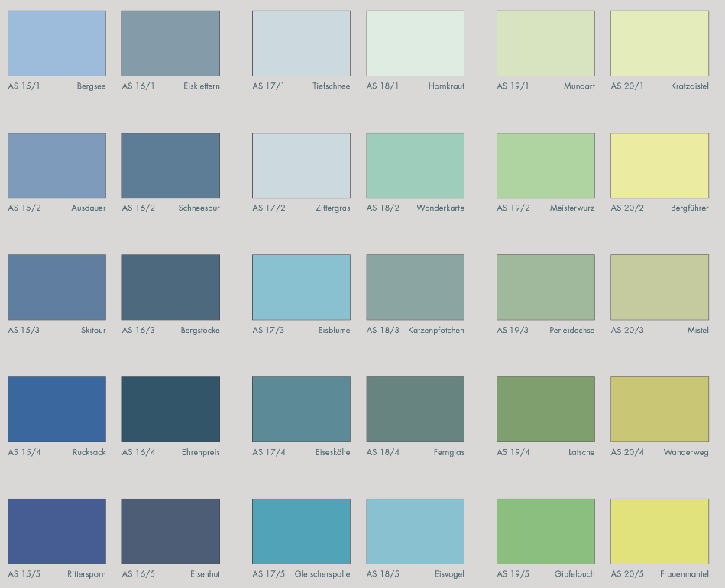Click the 'Fernglas' color name label

tap(449, 453)
